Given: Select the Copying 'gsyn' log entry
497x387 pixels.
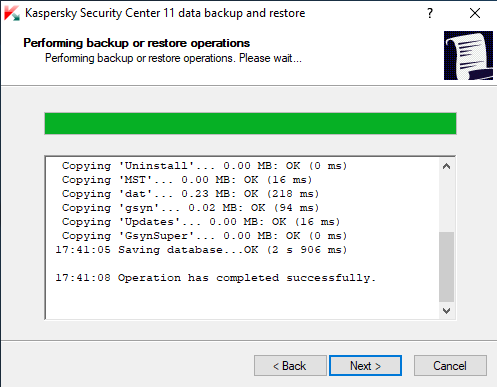Looking at the screenshot, I should click(191, 208).
